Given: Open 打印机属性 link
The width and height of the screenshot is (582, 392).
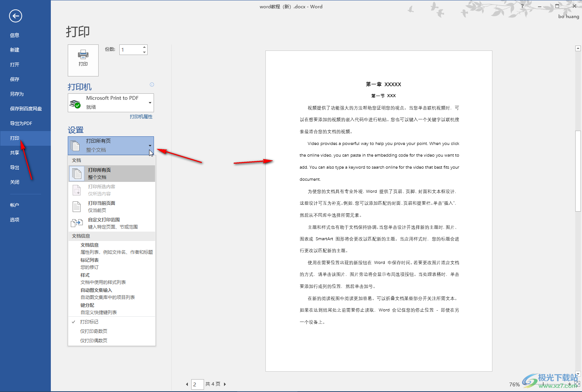Looking at the screenshot, I should click(141, 117).
